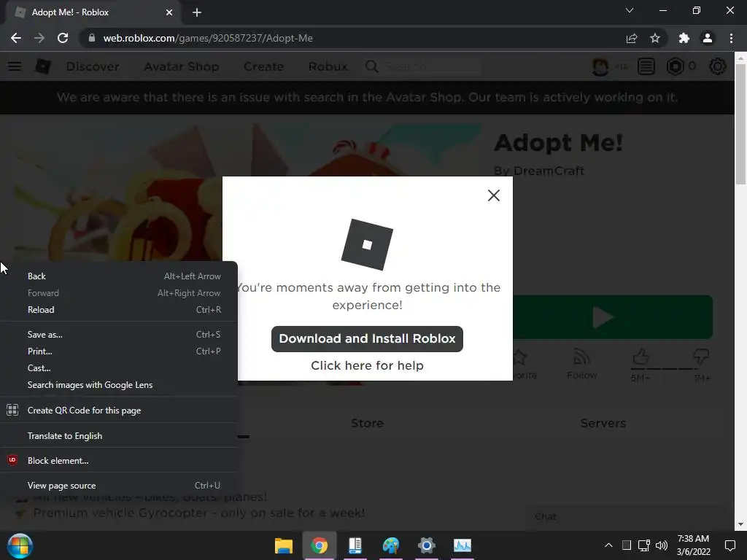Click Download and Install Roblox button
The height and width of the screenshot is (560, 747).
click(x=367, y=338)
